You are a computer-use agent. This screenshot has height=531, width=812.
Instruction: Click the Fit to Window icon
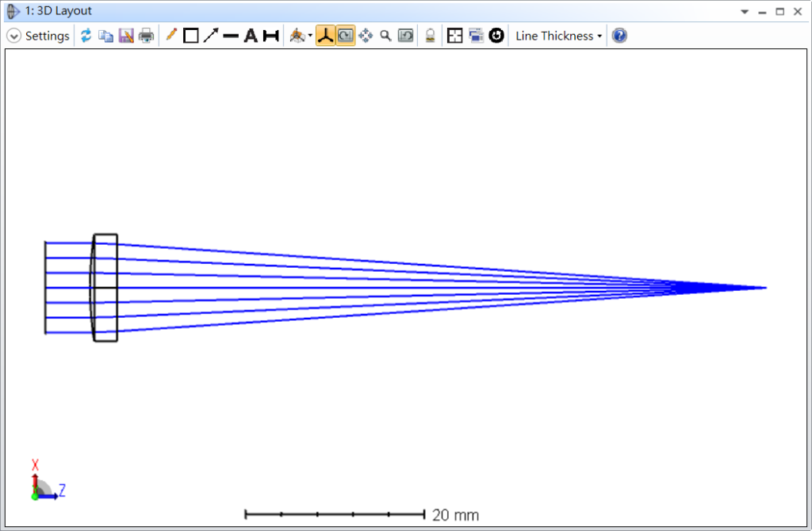tap(455, 35)
